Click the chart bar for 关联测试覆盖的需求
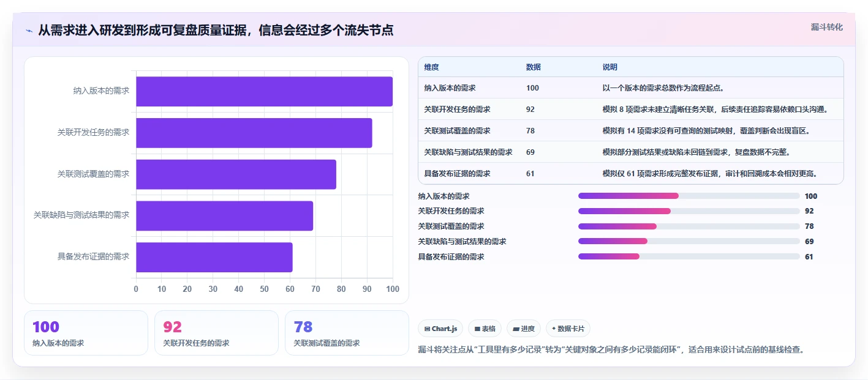The height and width of the screenshot is (380, 868). click(x=236, y=174)
